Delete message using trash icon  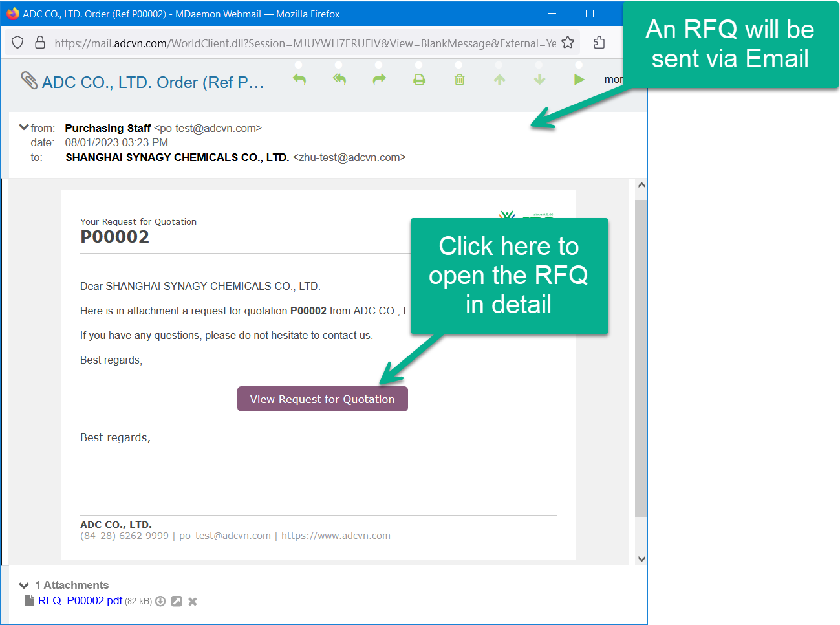459,80
